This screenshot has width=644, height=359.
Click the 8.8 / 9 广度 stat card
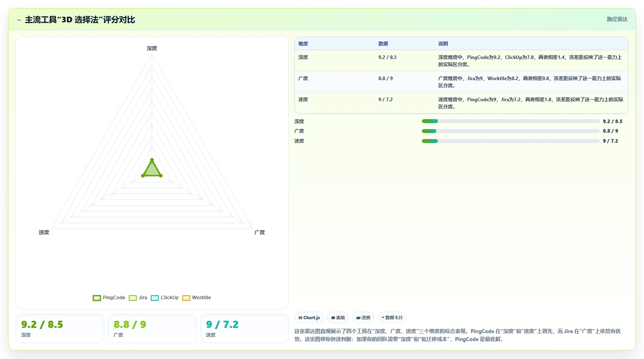pyautogui.click(x=152, y=328)
